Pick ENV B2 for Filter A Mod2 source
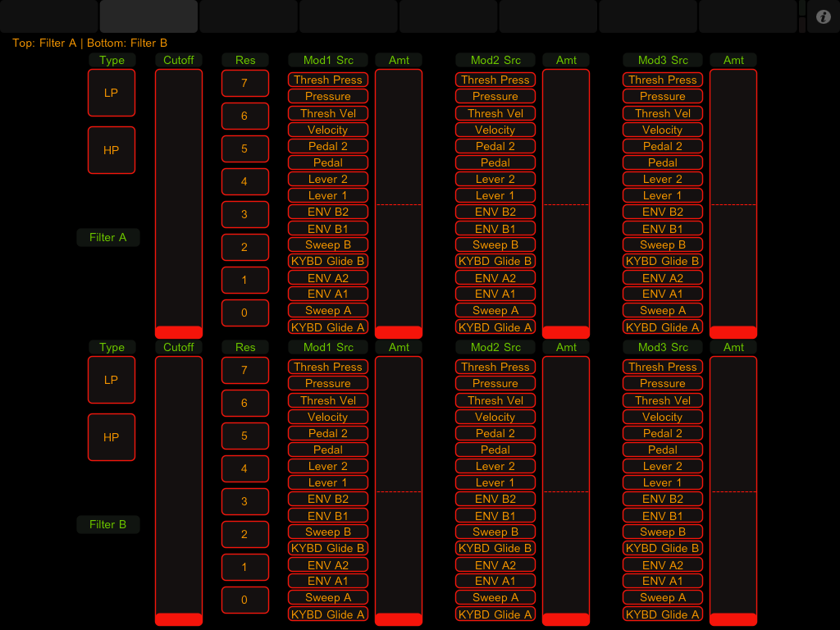840x630 pixels. click(x=495, y=212)
